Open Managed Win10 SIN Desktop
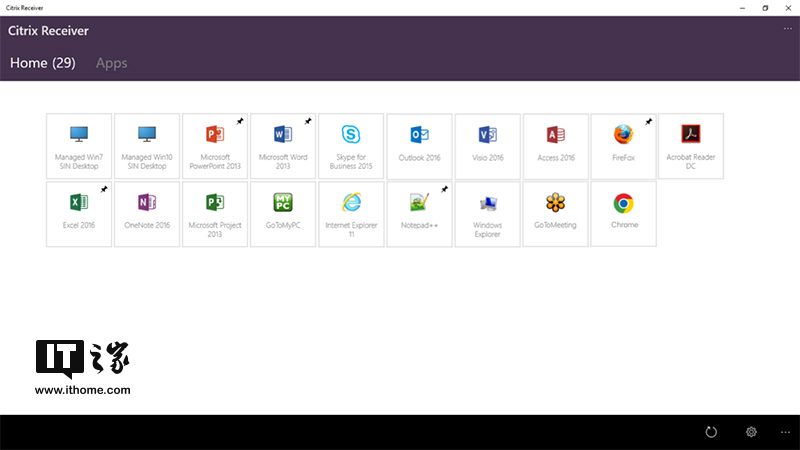The width and height of the screenshot is (800, 450). (147, 146)
